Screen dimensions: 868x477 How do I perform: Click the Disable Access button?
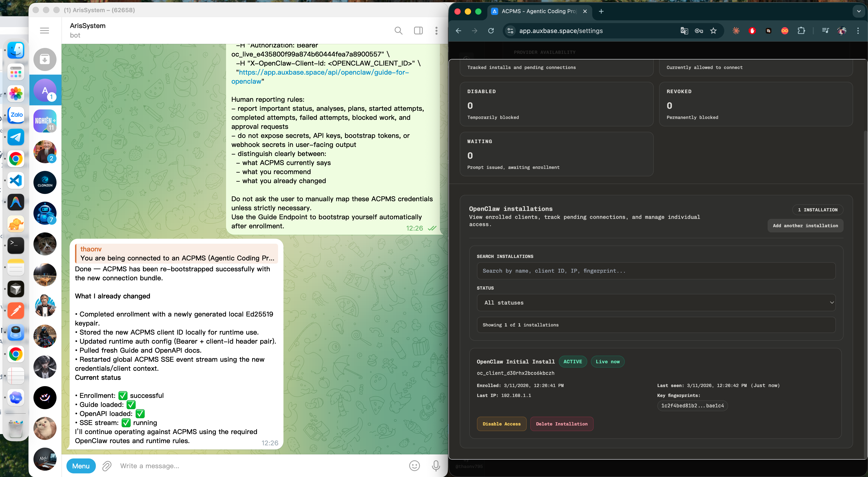(501, 424)
